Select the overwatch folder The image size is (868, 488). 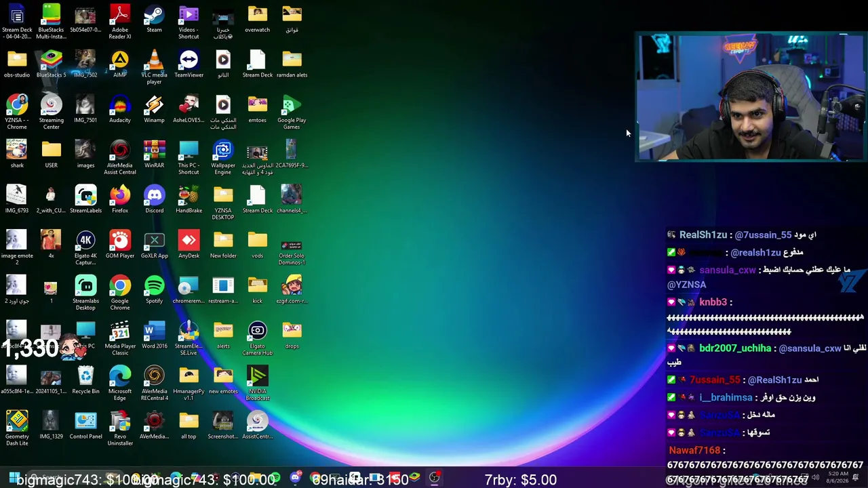click(x=257, y=18)
